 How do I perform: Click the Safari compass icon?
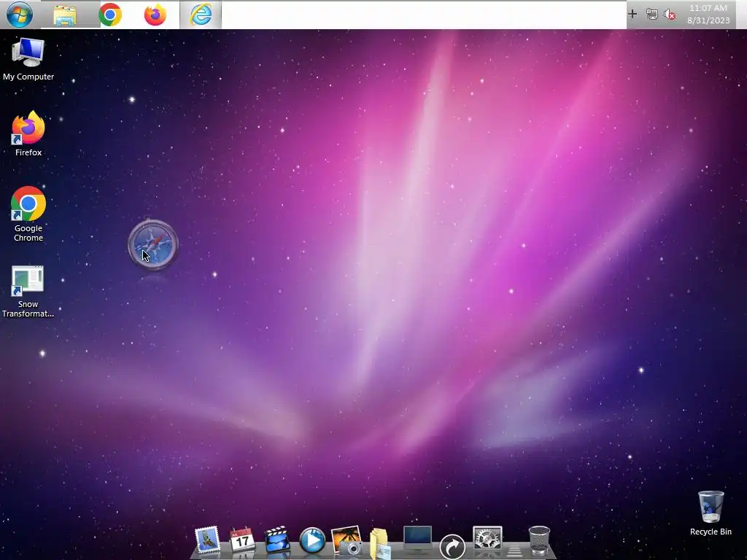coord(153,244)
